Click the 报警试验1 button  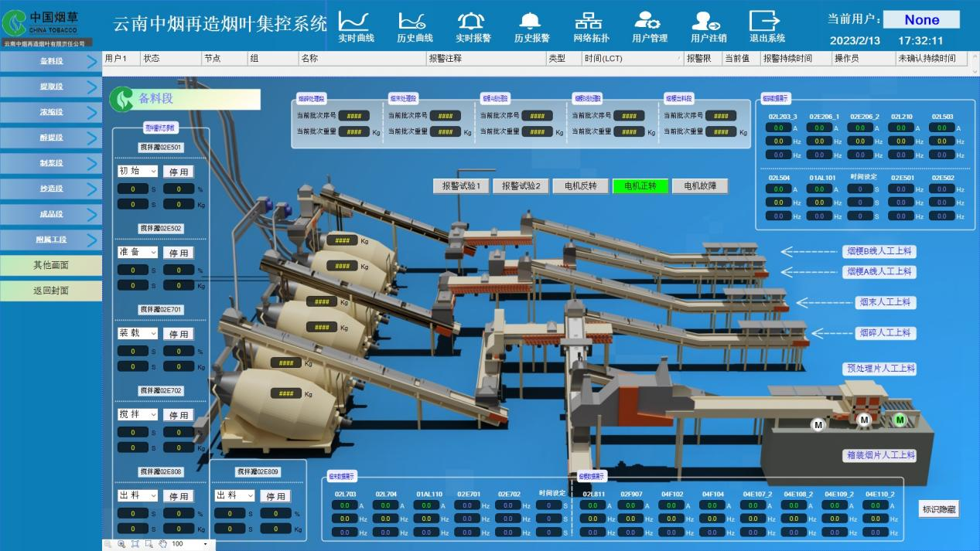pyautogui.click(x=461, y=186)
